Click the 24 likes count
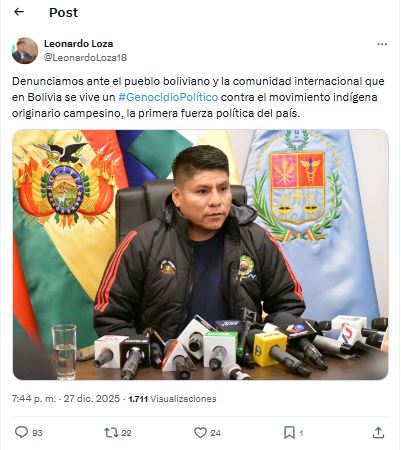Viewport: 401px width, 450px height. click(216, 433)
